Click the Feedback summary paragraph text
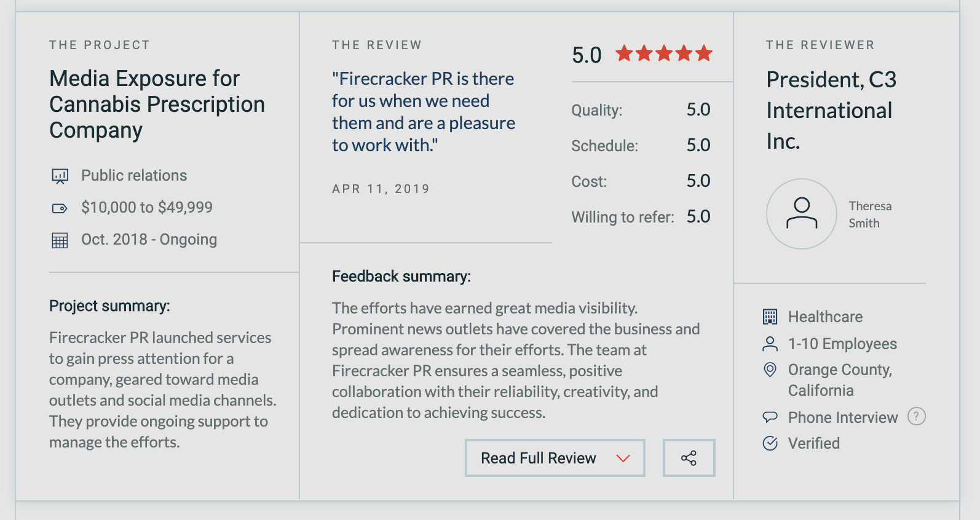Image resolution: width=980 pixels, height=520 pixels. [x=515, y=360]
